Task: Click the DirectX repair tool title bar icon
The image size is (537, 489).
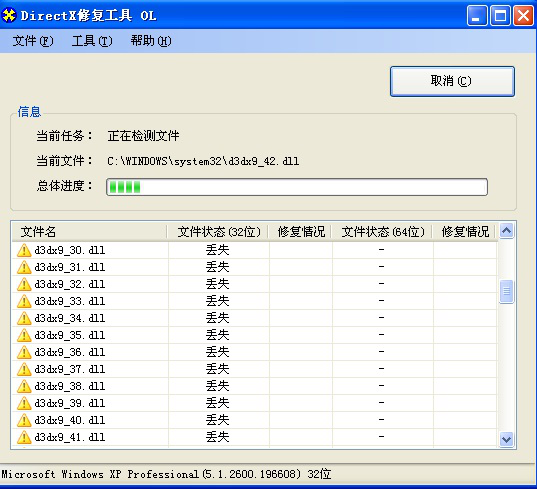Action: tap(9, 15)
